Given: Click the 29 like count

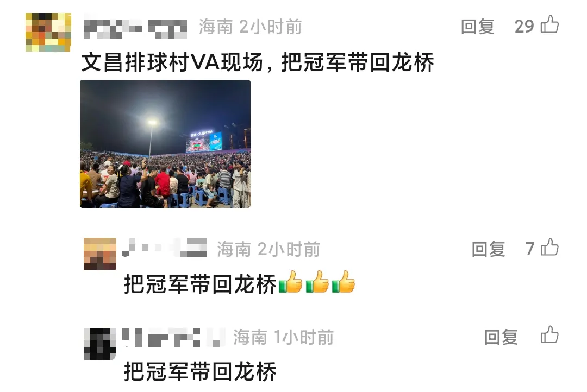Looking at the screenshot, I should click(x=524, y=27).
